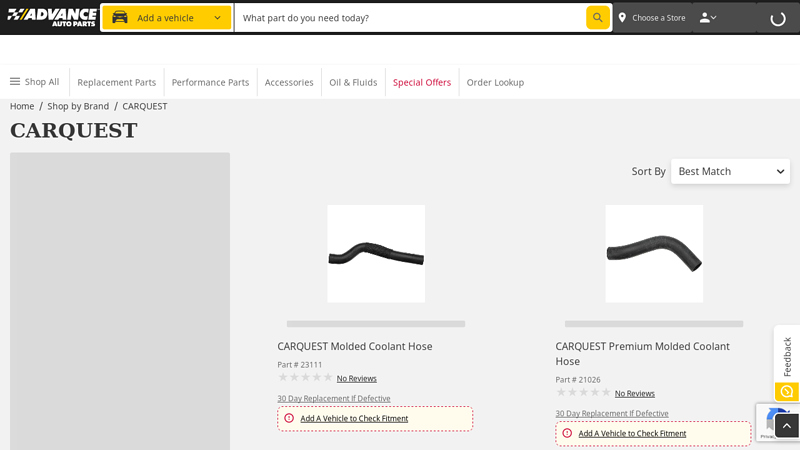Open CARQUEST Molded Coolant Hose title

[x=355, y=346]
